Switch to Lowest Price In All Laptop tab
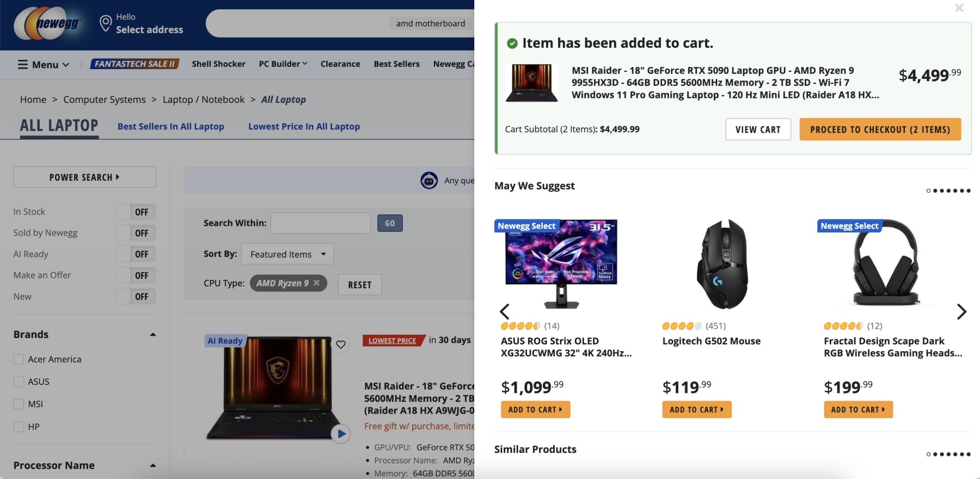The height and width of the screenshot is (479, 980). click(304, 126)
